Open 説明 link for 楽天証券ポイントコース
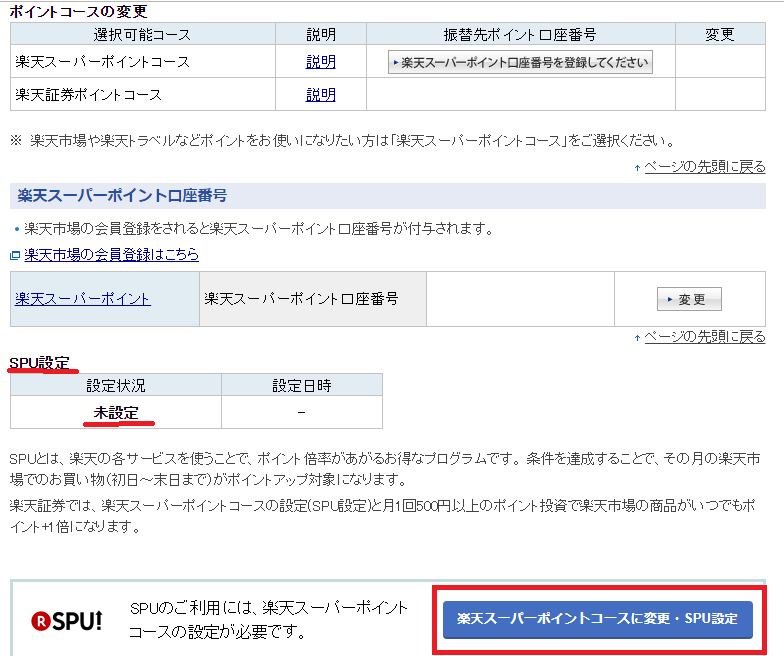The image size is (784, 656). [x=320, y=94]
